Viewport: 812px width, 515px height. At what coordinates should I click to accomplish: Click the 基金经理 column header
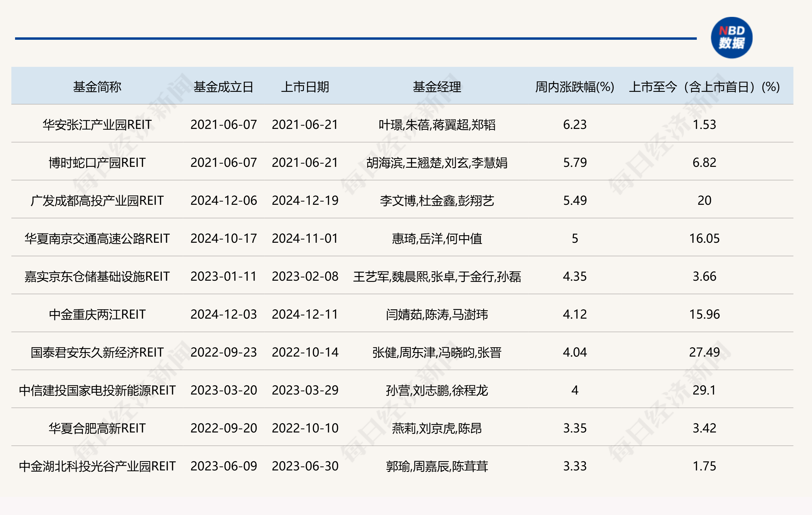point(437,87)
